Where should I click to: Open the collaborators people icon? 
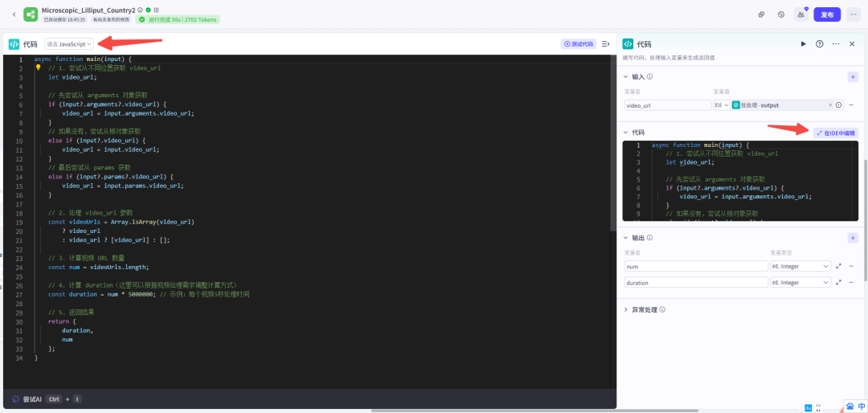coord(801,14)
